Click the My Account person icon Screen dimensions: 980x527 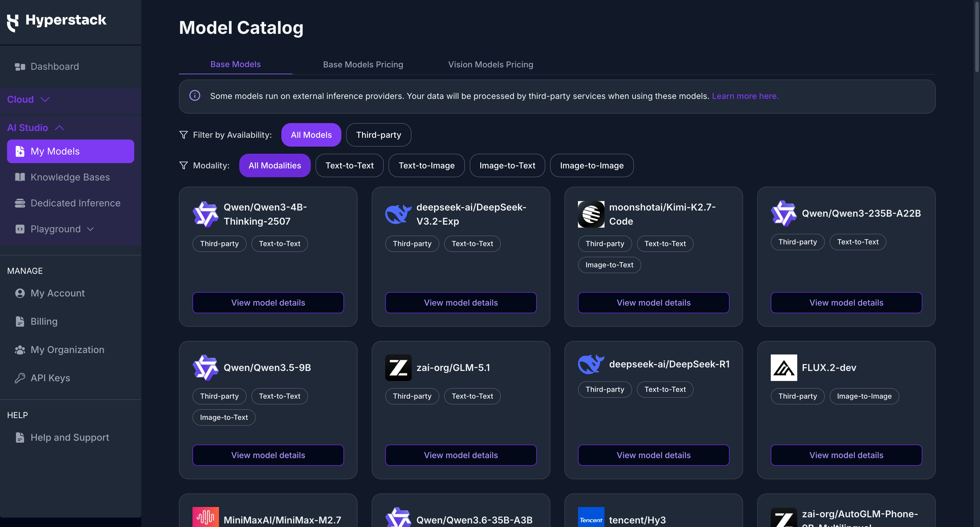pos(20,293)
